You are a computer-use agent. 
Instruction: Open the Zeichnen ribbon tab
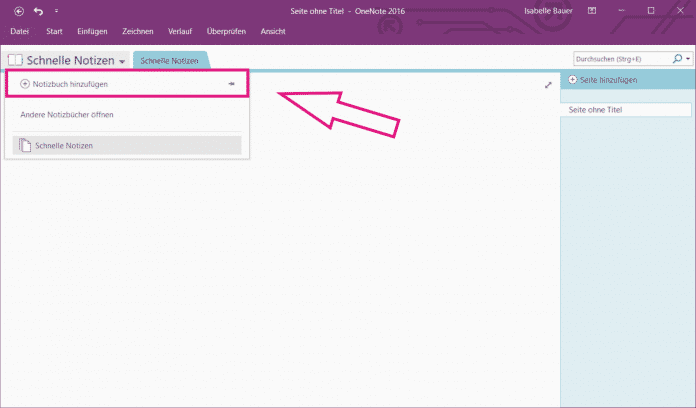(x=137, y=32)
